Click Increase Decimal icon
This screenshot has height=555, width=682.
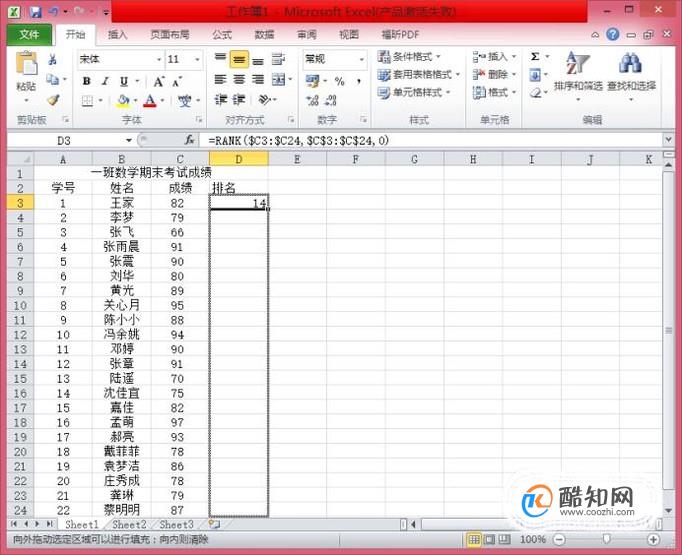pyautogui.click(x=312, y=100)
